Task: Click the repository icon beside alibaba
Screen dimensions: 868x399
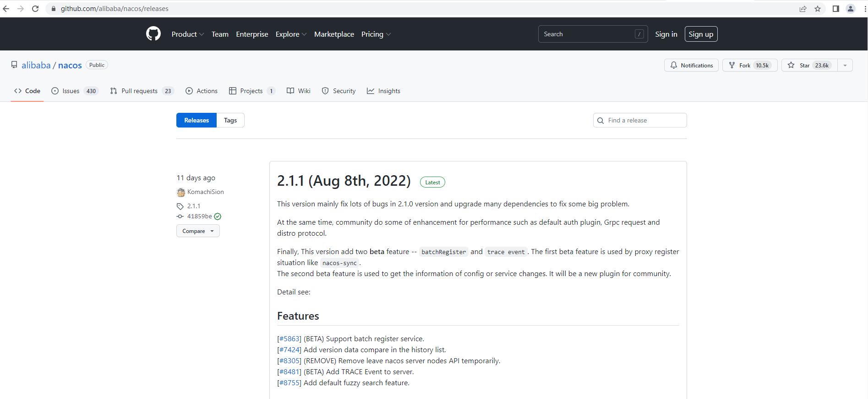Action: pyautogui.click(x=14, y=65)
